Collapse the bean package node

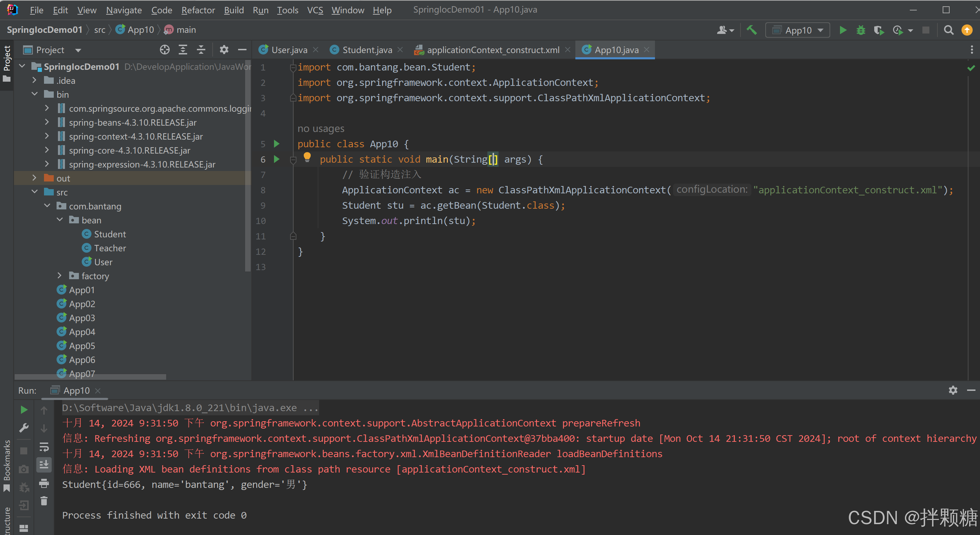click(x=60, y=220)
